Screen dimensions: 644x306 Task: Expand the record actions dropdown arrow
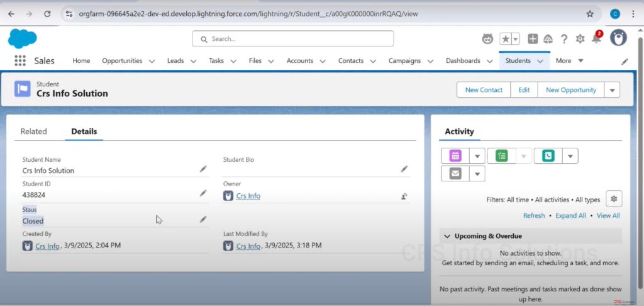point(612,90)
